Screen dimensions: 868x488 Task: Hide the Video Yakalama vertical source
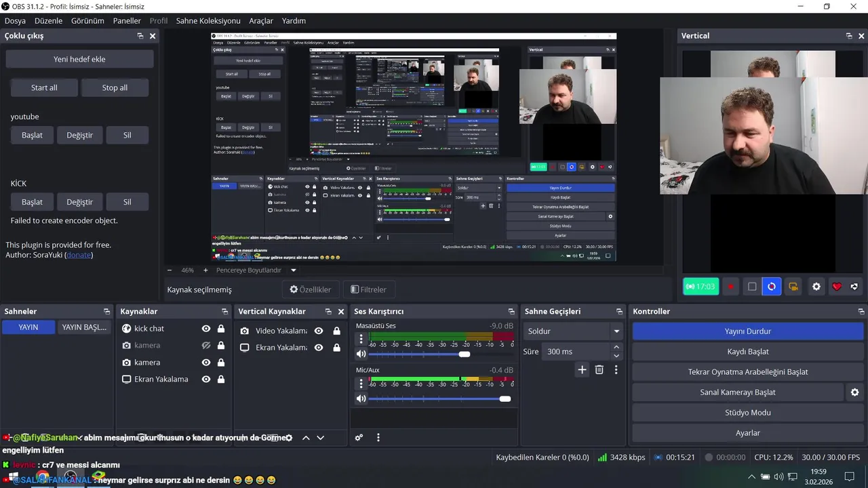coord(319,331)
